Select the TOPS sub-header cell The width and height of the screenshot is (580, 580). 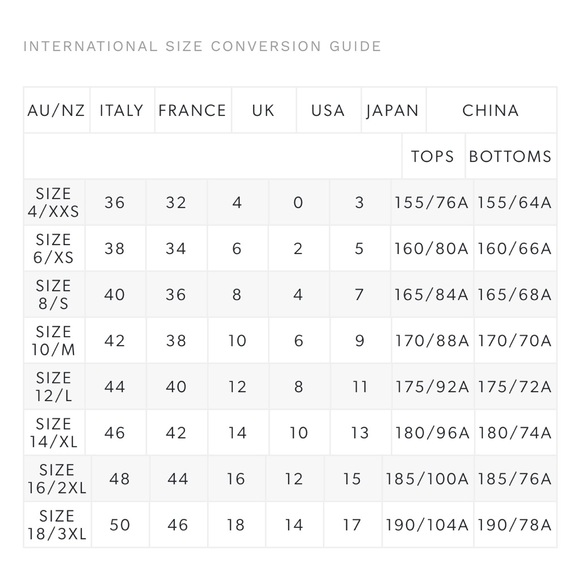click(x=433, y=156)
